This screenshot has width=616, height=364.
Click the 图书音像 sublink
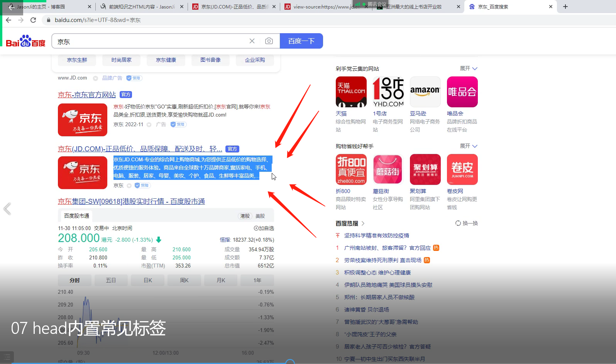click(x=210, y=60)
